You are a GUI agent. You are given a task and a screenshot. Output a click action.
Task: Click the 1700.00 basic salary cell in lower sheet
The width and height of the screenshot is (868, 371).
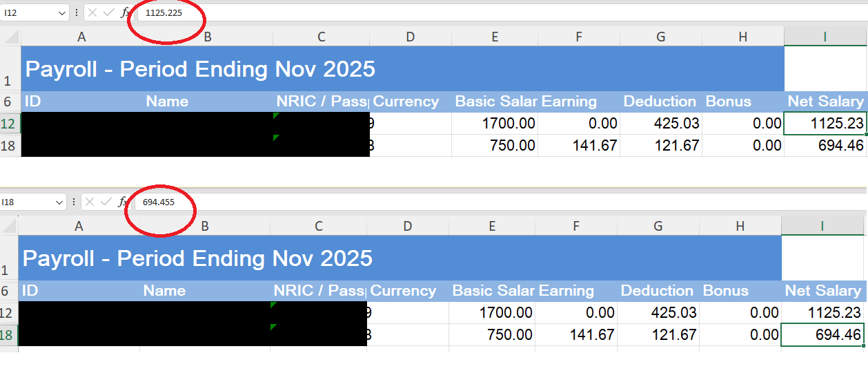tap(491, 313)
